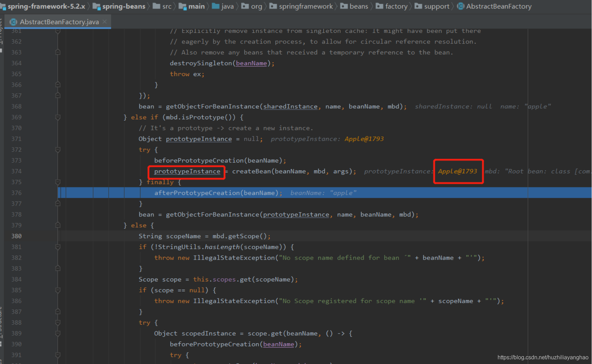Screen dimensions: 592x364
Task: Toggle fold marker at line 377
Action: [x=58, y=204]
